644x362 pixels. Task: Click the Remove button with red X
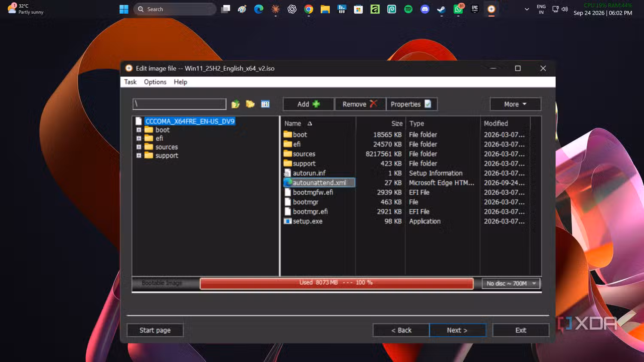[x=360, y=104]
